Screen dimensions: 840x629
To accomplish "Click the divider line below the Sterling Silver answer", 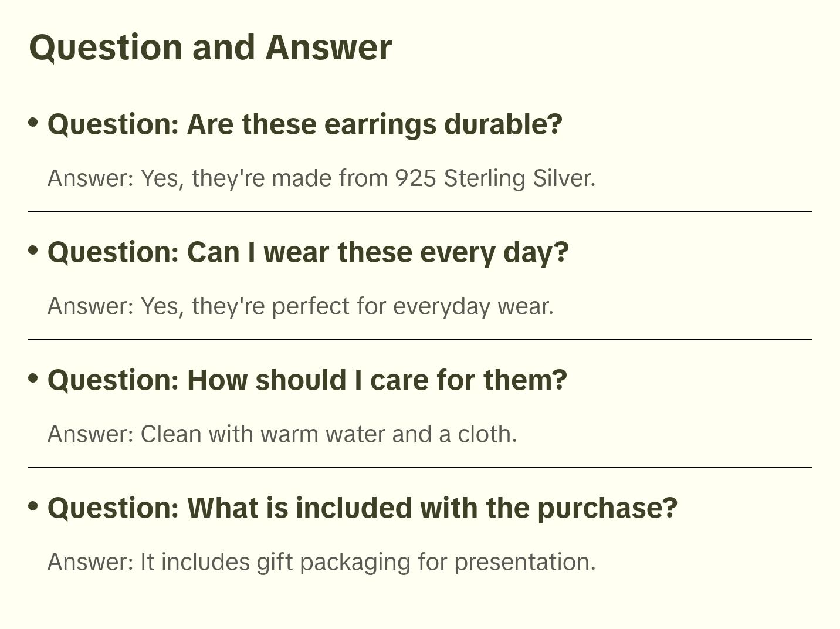I will click(419, 212).
